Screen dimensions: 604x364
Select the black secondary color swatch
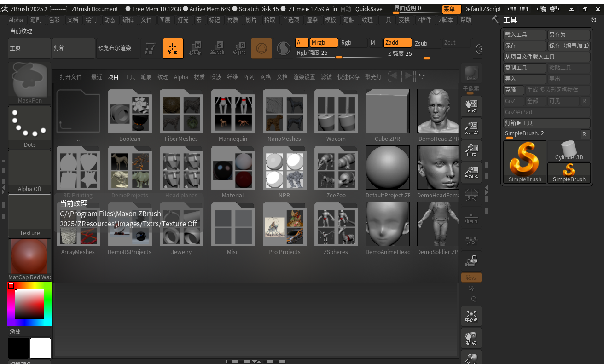18,348
